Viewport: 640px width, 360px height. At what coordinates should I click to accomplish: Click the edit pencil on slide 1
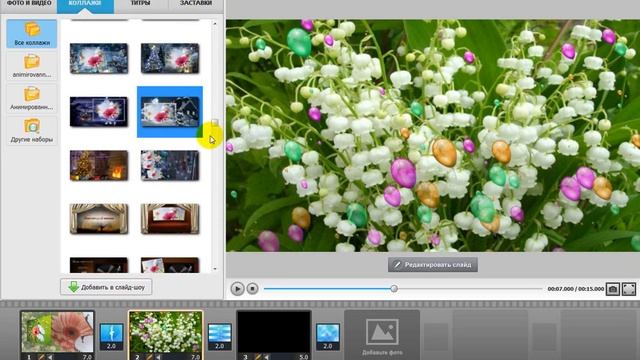(x=41, y=357)
